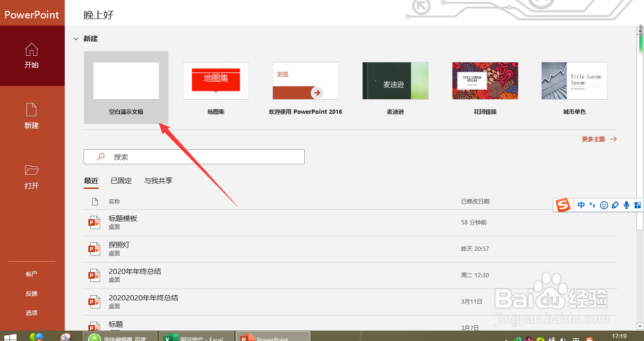Image resolution: width=644 pixels, height=341 pixels.
Task: Click the 58 分钟前 date cell
Action: [x=474, y=222]
